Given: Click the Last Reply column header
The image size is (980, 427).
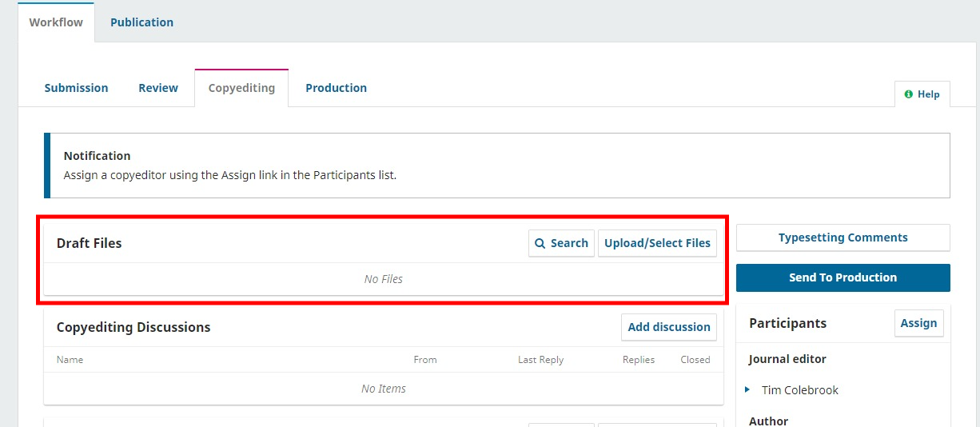Looking at the screenshot, I should [x=540, y=360].
